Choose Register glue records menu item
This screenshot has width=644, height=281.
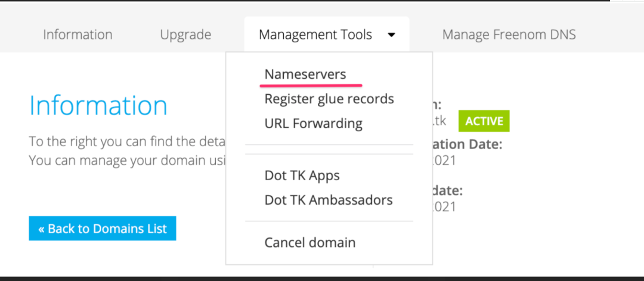tap(329, 98)
